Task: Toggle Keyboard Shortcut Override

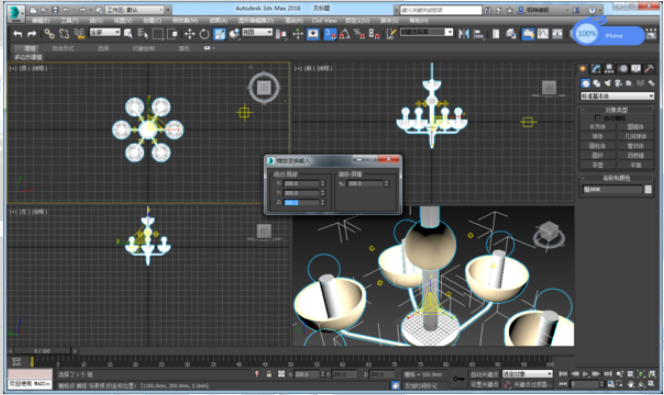Action: pyautogui.click(x=313, y=34)
